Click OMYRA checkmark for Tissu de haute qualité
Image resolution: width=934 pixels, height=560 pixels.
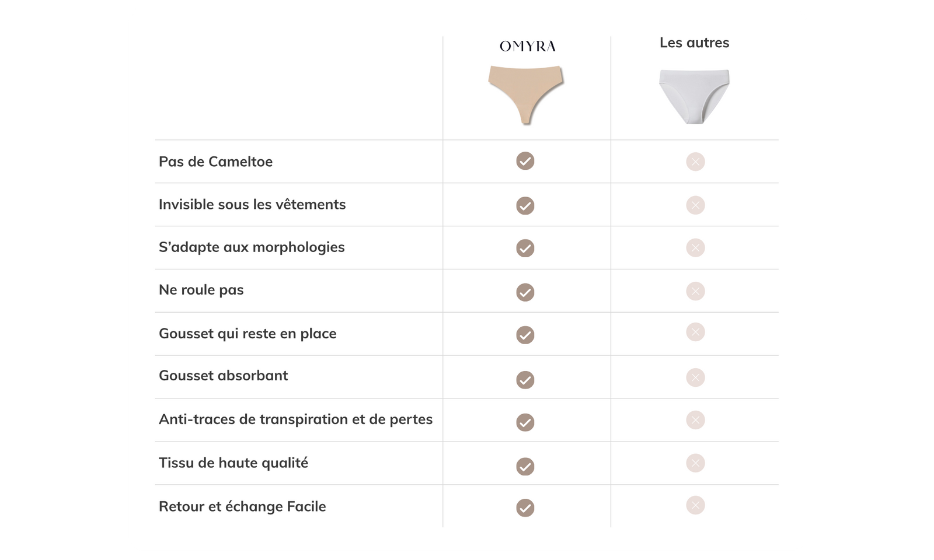coord(525,466)
